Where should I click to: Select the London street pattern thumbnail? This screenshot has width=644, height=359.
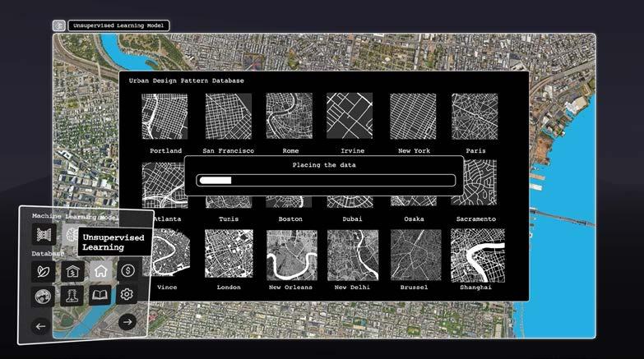pos(229,254)
